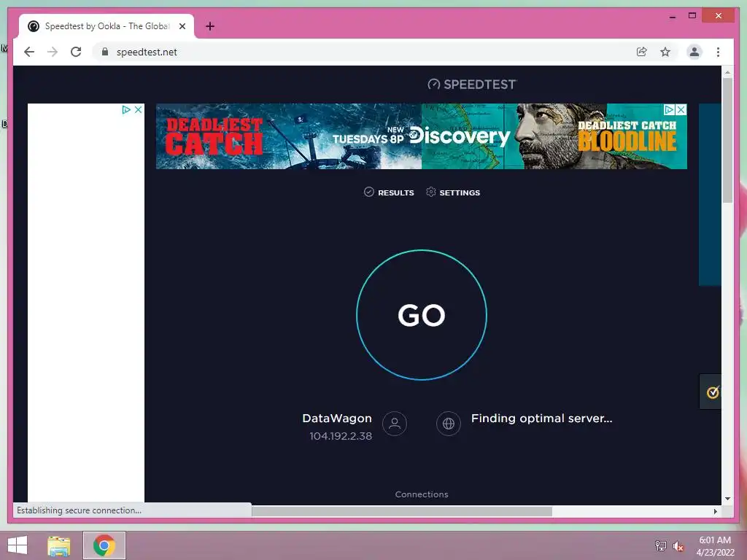The width and height of the screenshot is (747, 560).
Task: Open the Chrome profile avatar
Action: point(694,52)
